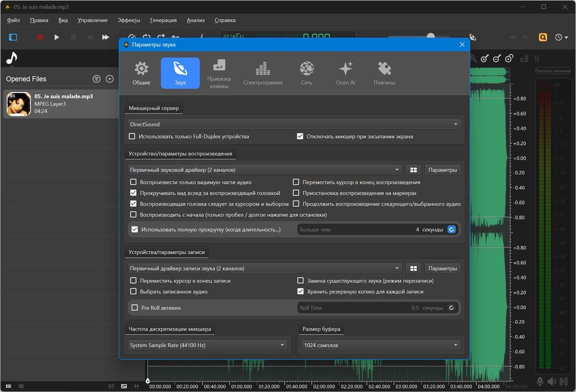Image resolution: width=576 pixels, height=392 pixels.
Task: Select the 05. Je suis malade.mp3 entry
Action: click(61, 104)
